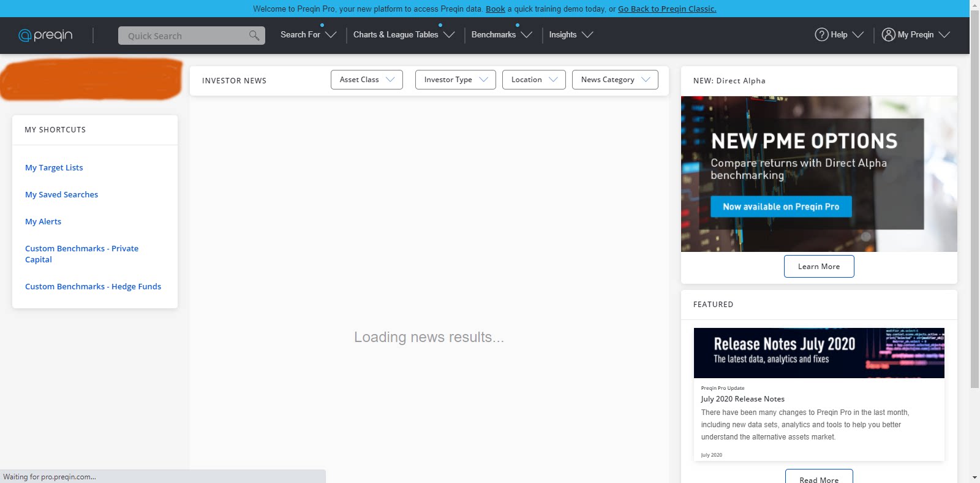Open the Asset Class filter dropdown
This screenshot has width=980, height=483.
(x=367, y=80)
